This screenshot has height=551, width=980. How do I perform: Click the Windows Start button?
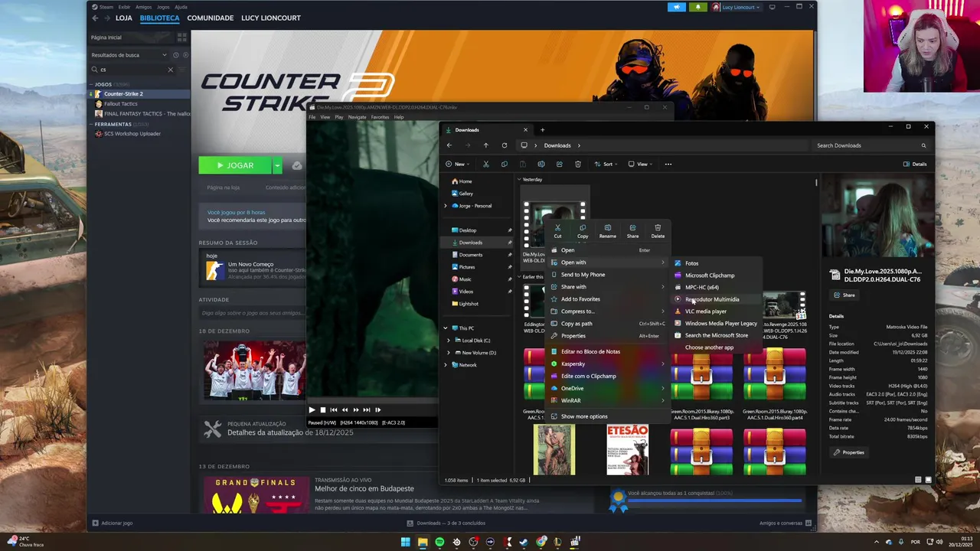click(406, 542)
